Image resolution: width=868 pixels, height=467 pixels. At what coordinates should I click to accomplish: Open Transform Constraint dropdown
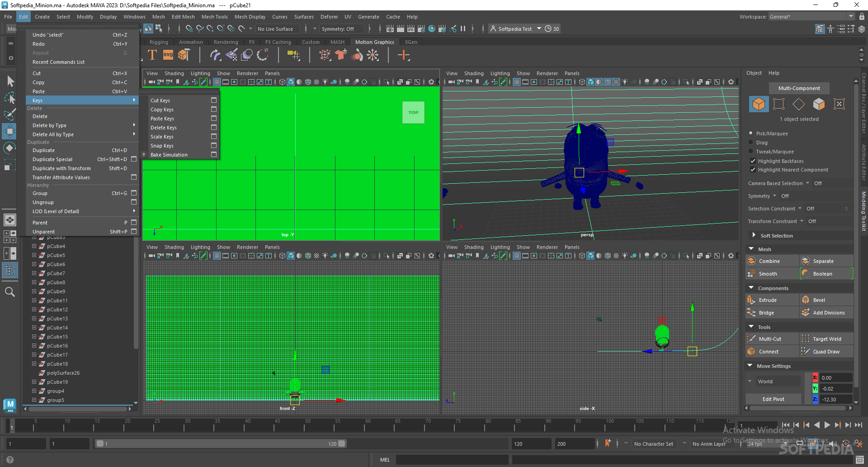tap(802, 221)
